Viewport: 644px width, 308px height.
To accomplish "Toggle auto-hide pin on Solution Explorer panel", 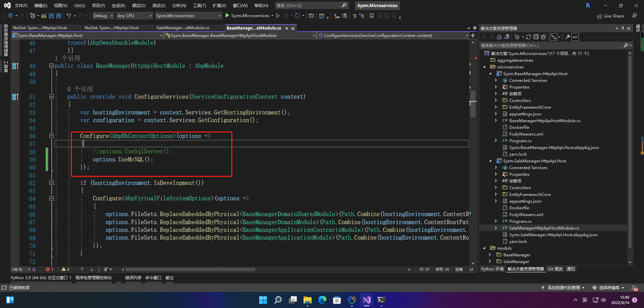I will (623, 28).
